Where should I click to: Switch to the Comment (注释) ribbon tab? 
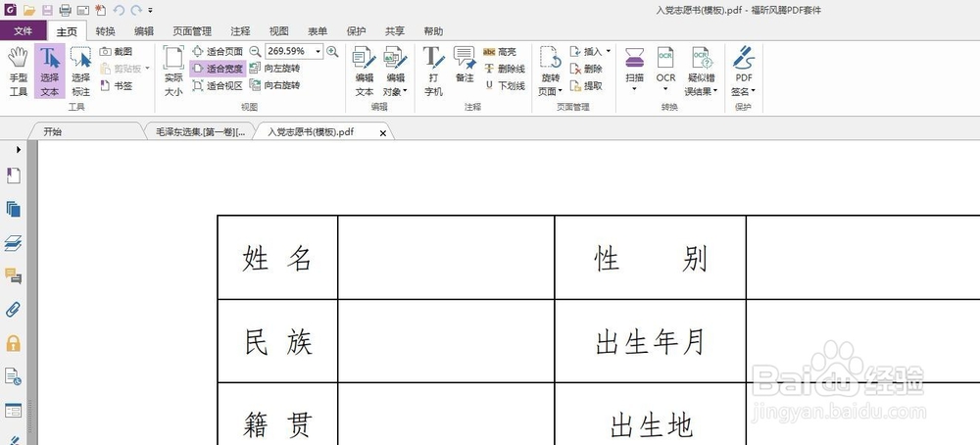pyautogui.click(x=240, y=31)
